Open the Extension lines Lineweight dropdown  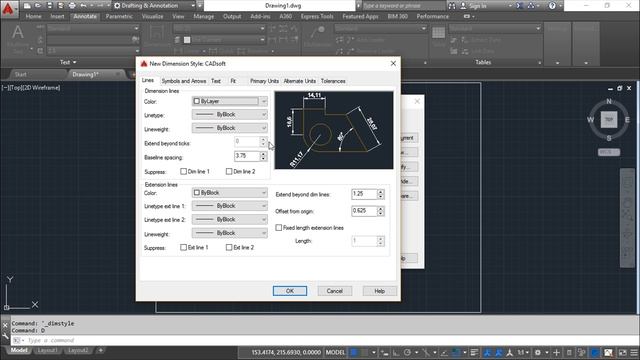pos(230,233)
